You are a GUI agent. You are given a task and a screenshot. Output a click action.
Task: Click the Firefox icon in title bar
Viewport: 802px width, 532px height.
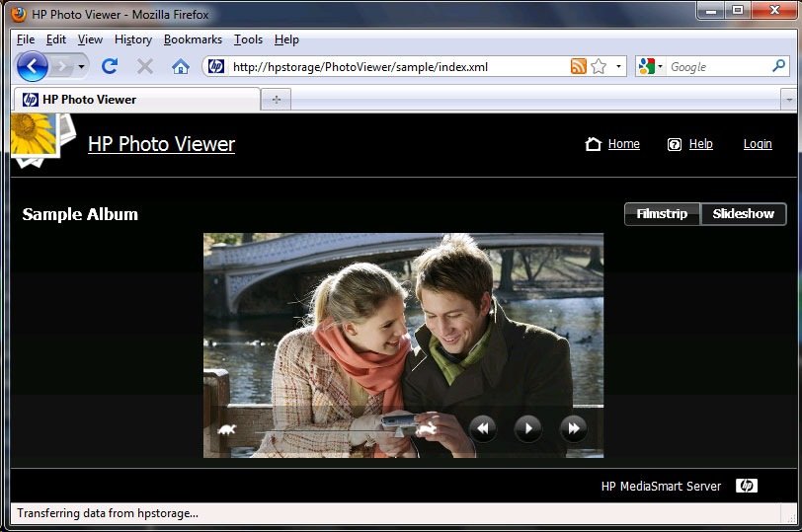[19, 14]
